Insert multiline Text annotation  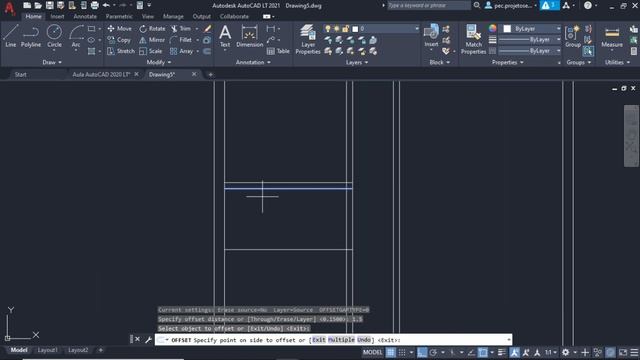pos(225,37)
